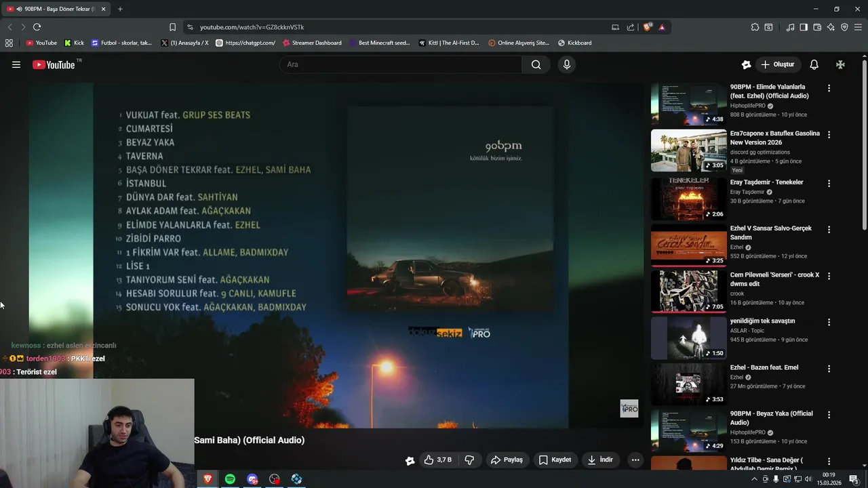The width and height of the screenshot is (868, 488).
Task: Open Brave browser taskbar icon
Action: point(208,479)
